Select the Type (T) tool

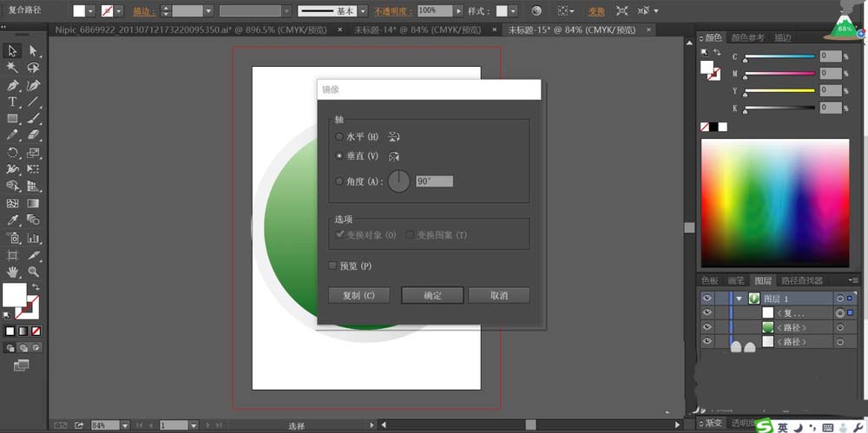(12, 102)
